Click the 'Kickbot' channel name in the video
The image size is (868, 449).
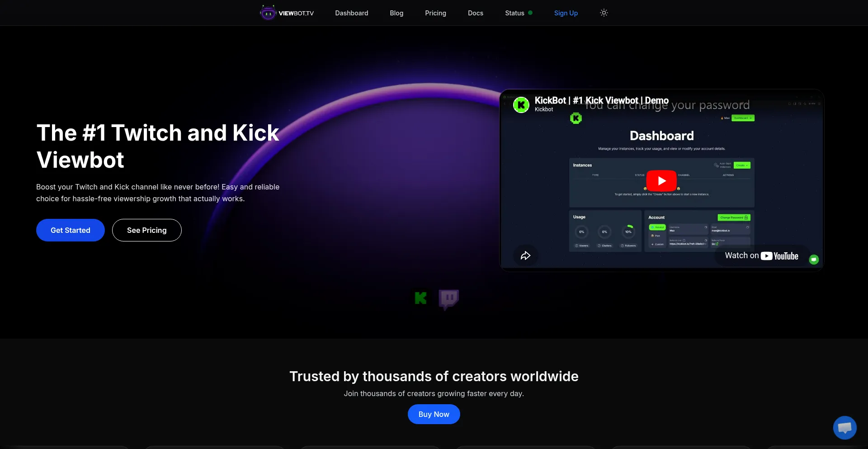tap(544, 109)
